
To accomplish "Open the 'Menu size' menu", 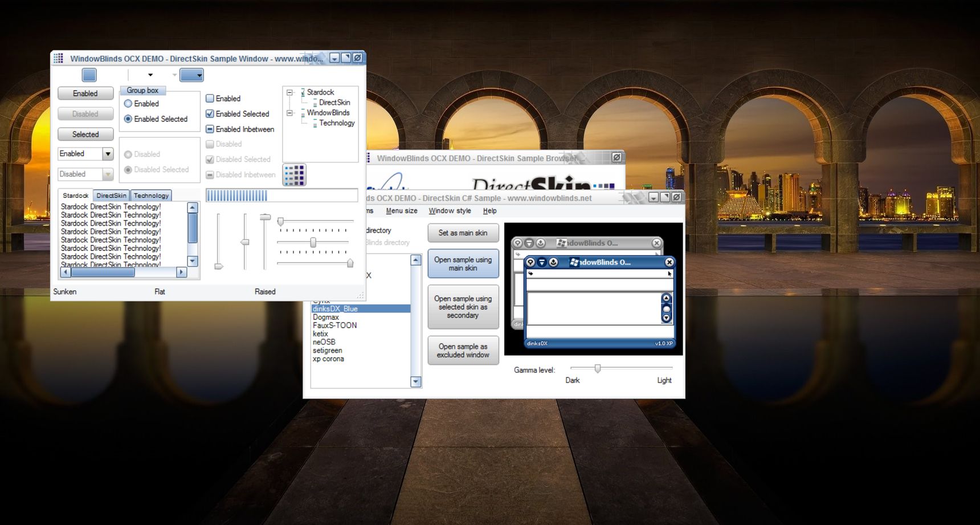I will coord(402,211).
